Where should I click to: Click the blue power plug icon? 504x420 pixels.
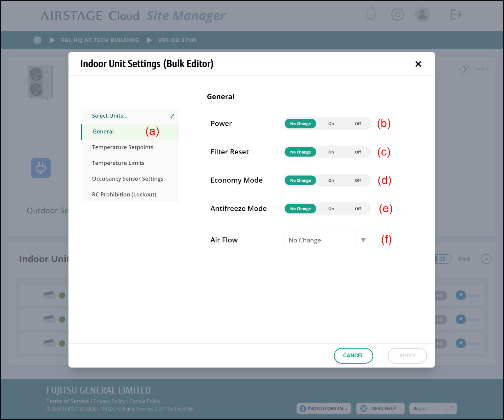tap(41, 168)
